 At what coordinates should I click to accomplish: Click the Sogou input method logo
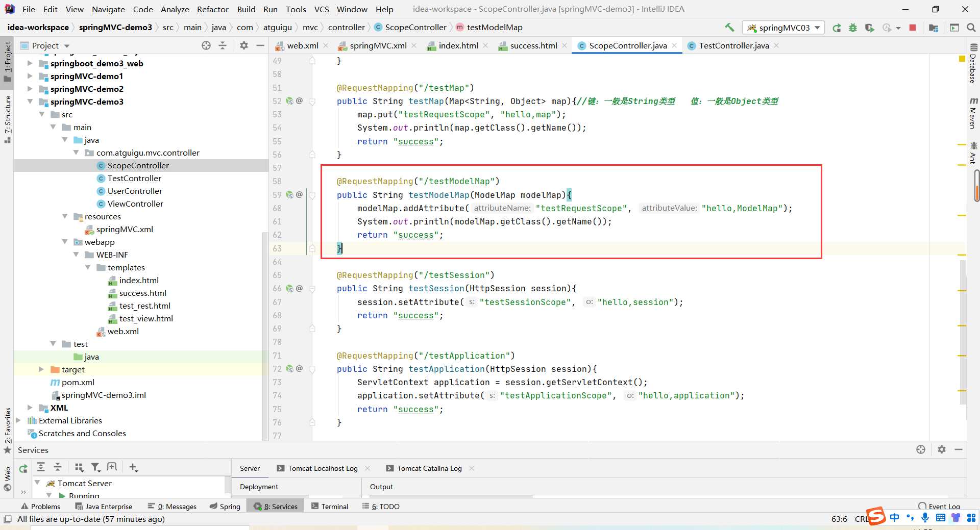coord(876,516)
